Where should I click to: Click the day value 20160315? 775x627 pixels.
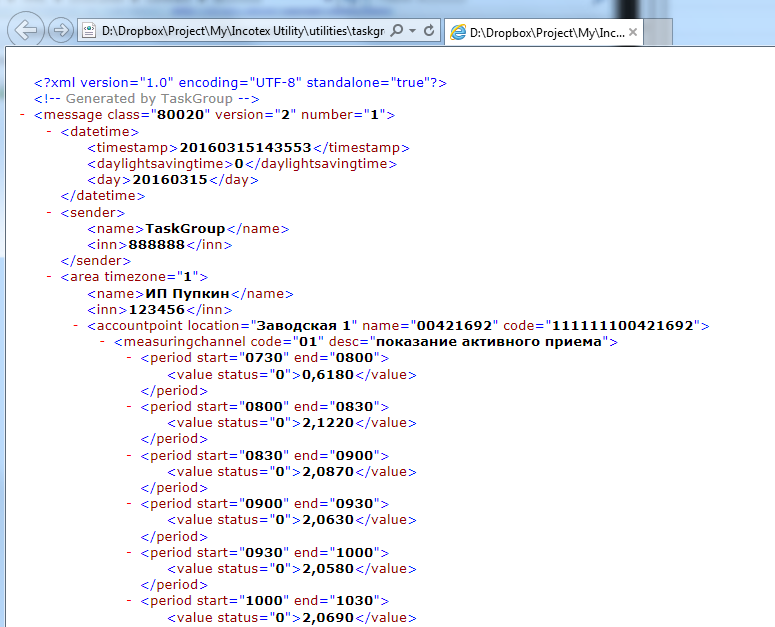170,179
